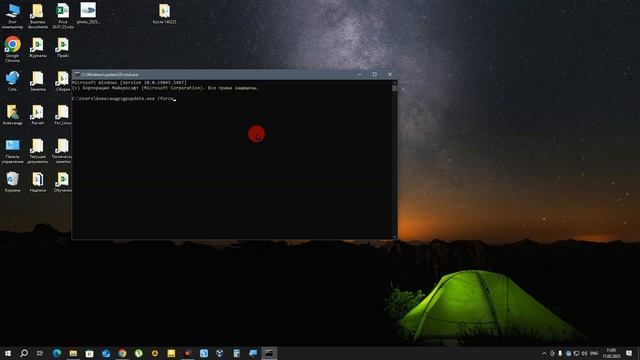
Task: Click the Microsoft Windows version line
Action: (x=129, y=82)
